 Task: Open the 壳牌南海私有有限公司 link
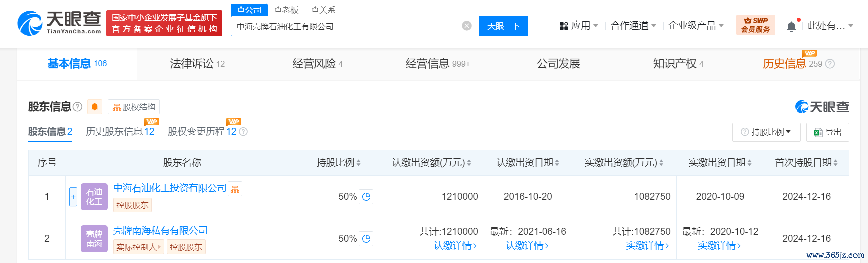[160, 231]
